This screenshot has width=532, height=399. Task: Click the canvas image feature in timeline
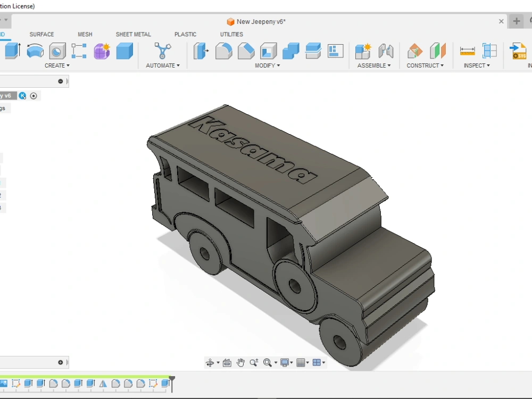pos(3,384)
